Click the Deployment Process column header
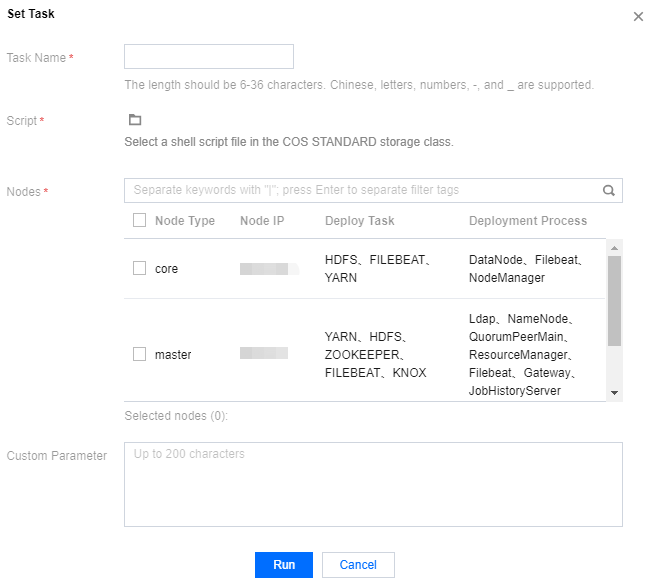Screen dimensions: 651x584 pyautogui.click(x=528, y=220)
